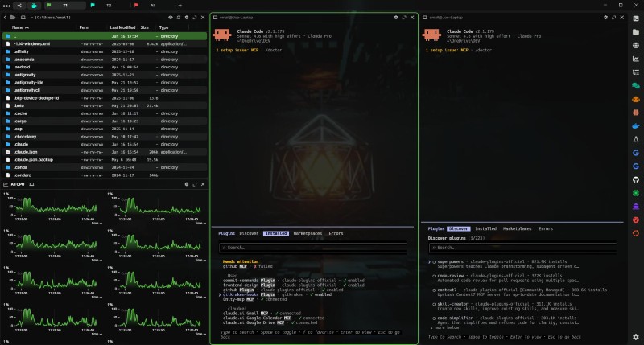Select the .android directory row

105,67
